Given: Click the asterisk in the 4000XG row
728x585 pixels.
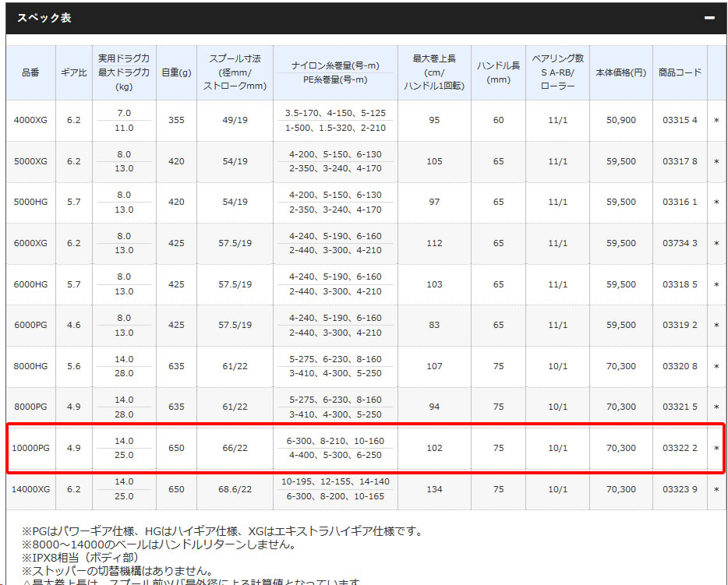Looking at the screenshot, I should point(716,121).
